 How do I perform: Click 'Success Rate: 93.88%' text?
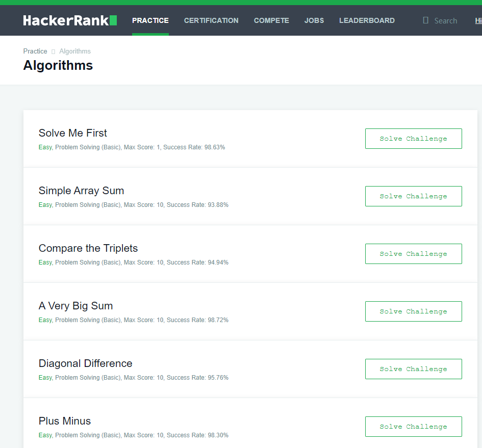click(198, 205)
